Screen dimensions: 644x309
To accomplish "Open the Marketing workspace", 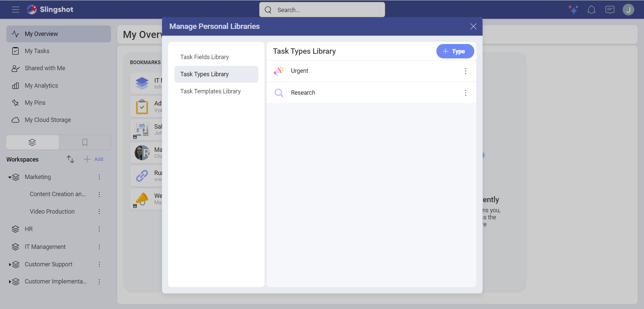I will (x=38, y=177).
